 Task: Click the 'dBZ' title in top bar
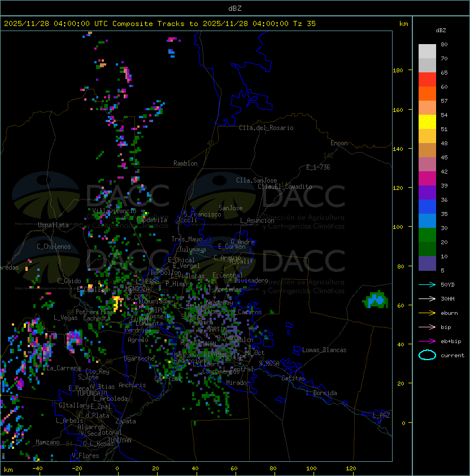[235, 8]
